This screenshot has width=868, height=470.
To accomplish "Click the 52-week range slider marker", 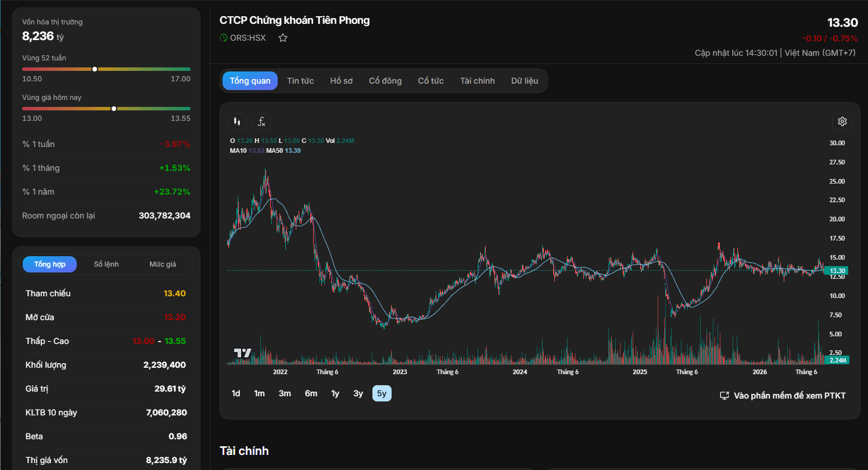I will pyautogui.click(x=95, y=69).
